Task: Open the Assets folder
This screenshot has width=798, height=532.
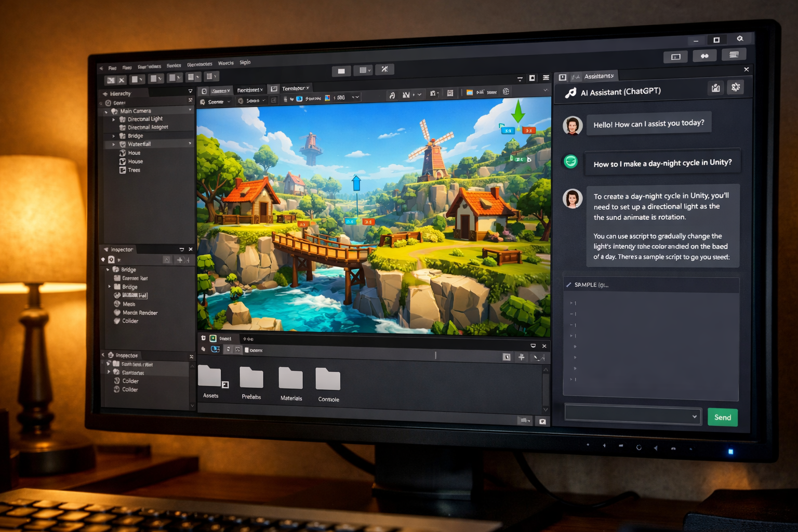Action: pos(211,382)
